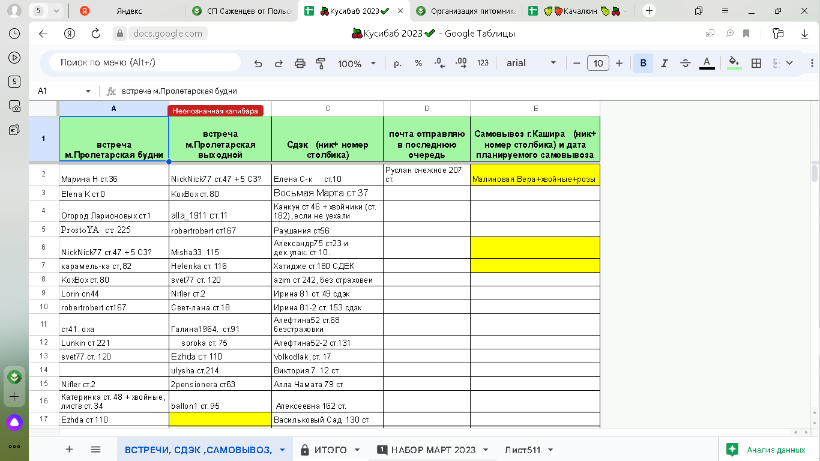Viewport: 820px width, 461px height.
Task: Open the all sheets list icon
Action: pos(95,450)
